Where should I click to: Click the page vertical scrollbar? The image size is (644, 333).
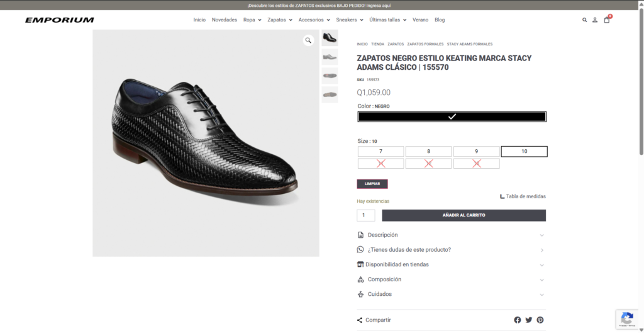click(641, 82)
